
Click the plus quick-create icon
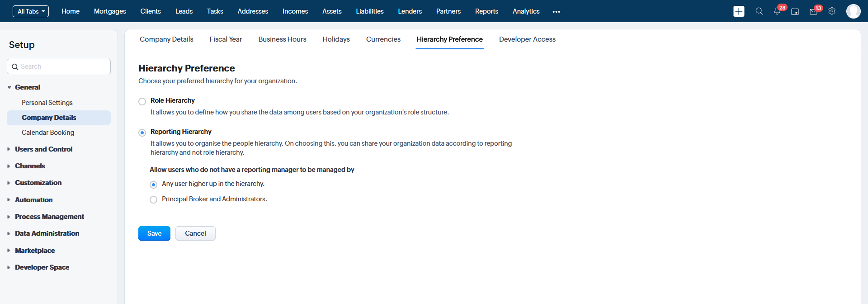pyautogui.click(x=739, y=11)
